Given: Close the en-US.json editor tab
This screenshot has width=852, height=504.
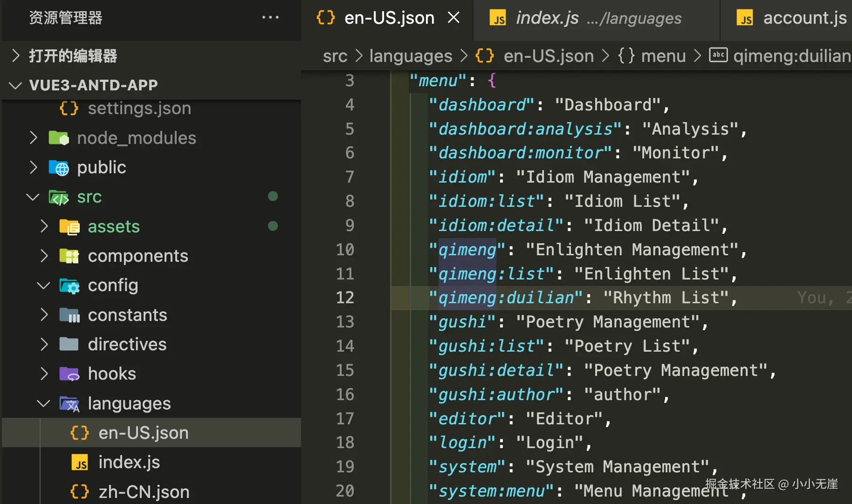Looking at the screenshot, I should pyautogui.click(x=453, y=18).
